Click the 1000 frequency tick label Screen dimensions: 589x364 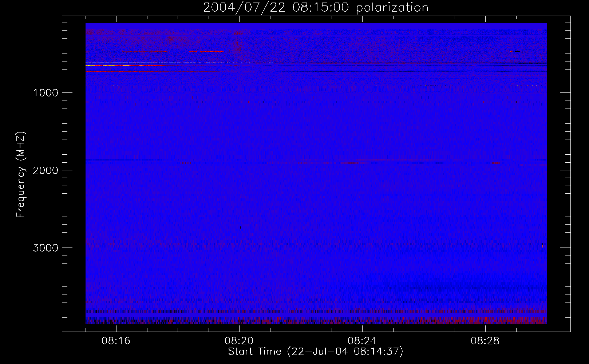(x=46, y=93)
